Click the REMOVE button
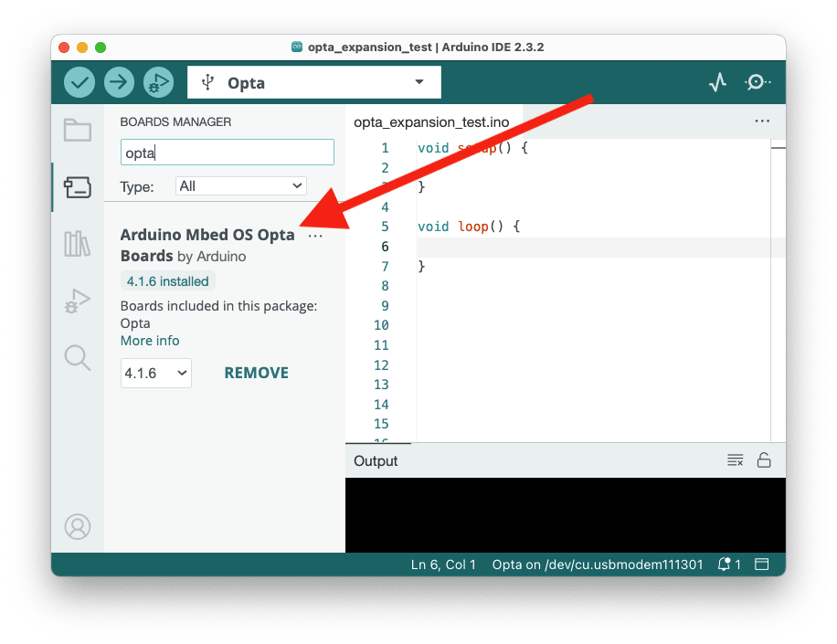Viewport: 837px width, 644px height. coord(256,373)
